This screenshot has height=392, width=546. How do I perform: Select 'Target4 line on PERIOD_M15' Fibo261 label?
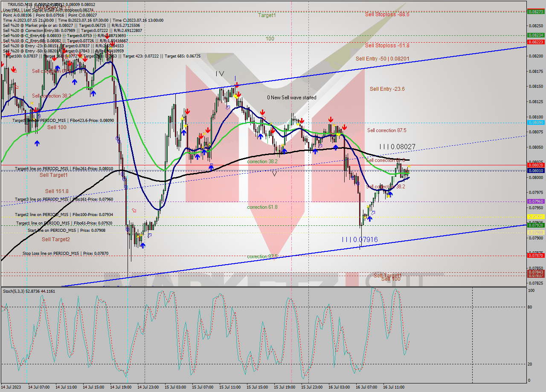(x=64, y=169)
